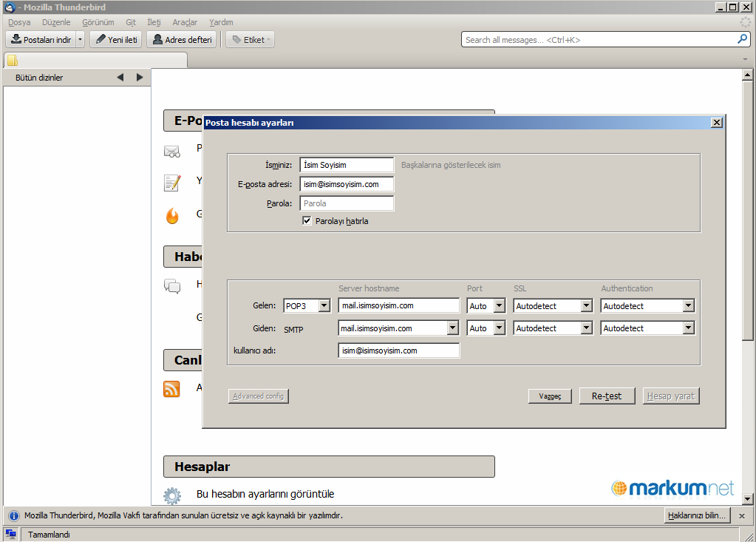756x542 pixels.
Task: Open the Düzenle menu
Action: [x=56, y=22]
